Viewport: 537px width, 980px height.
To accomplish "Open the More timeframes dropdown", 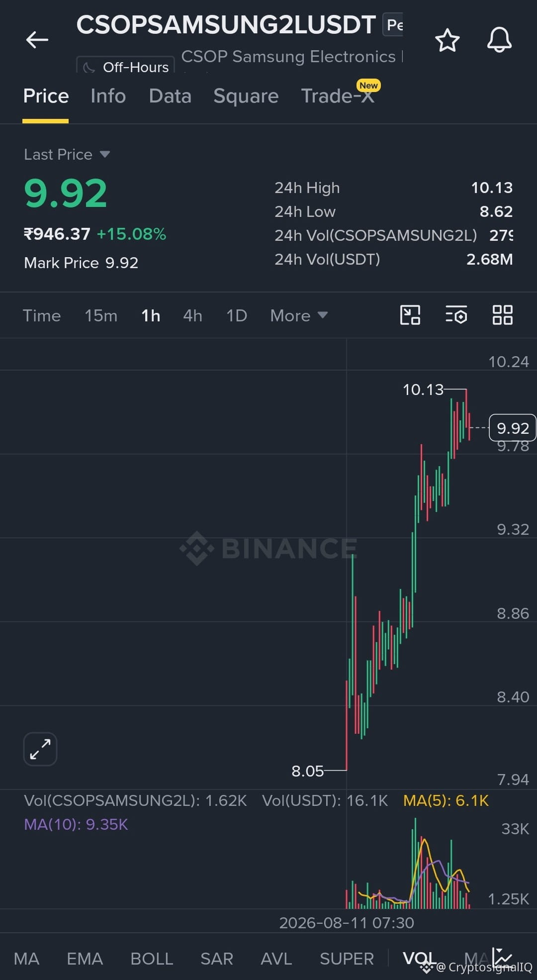I will [x=299, y=315].
